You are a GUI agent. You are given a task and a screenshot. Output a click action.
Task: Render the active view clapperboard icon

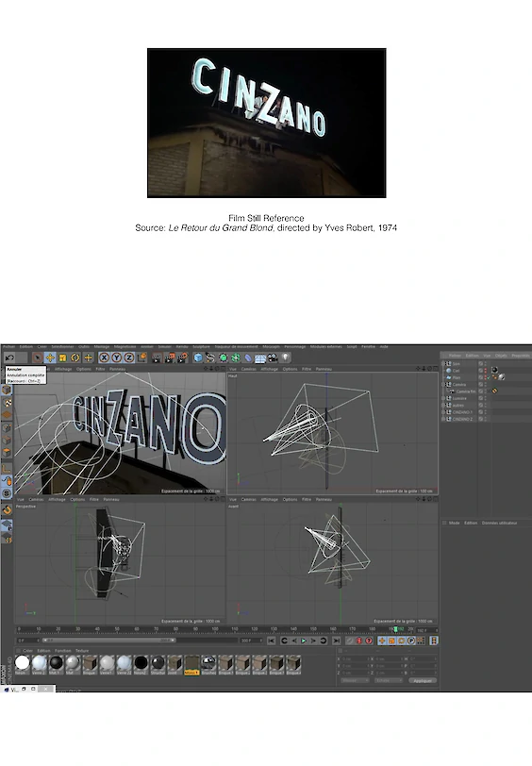pos(157,358)
